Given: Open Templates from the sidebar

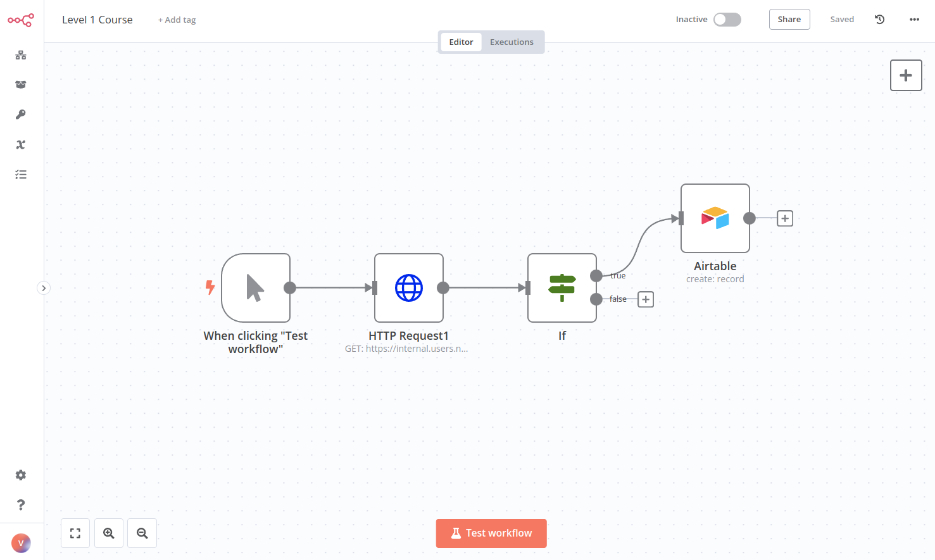Looking at the screenshot, I should (x=20, y=84).
